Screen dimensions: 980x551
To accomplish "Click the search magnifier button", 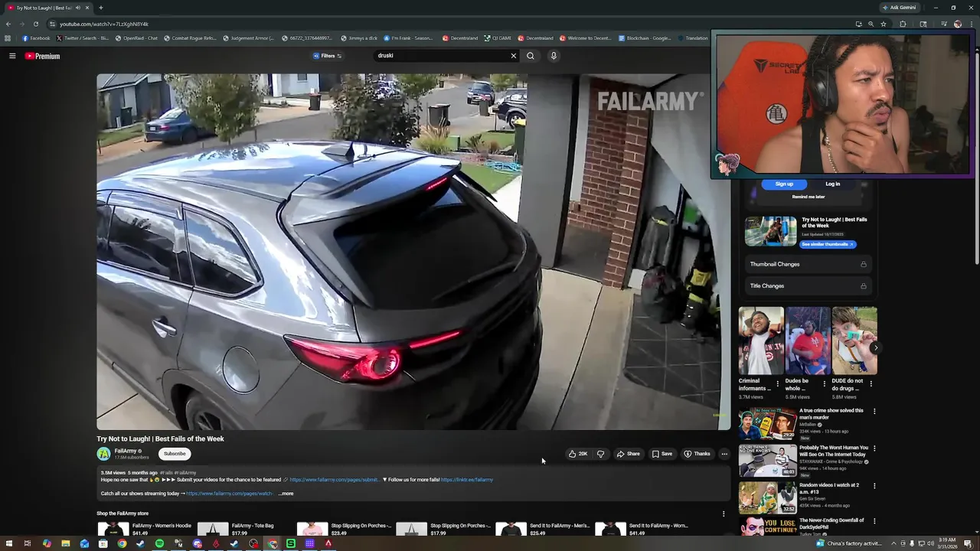I will coord(531,56).
